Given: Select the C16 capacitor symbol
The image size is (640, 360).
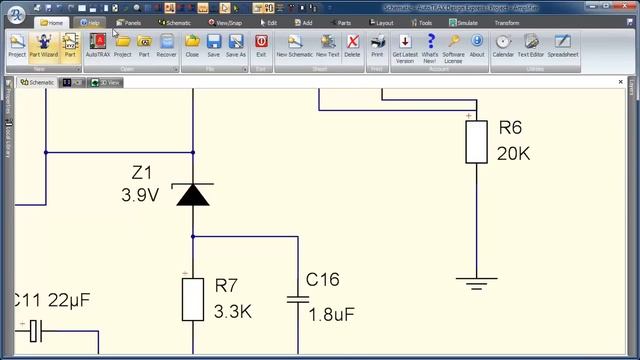Looking at the screenshot, I should [x=298, y=300].
